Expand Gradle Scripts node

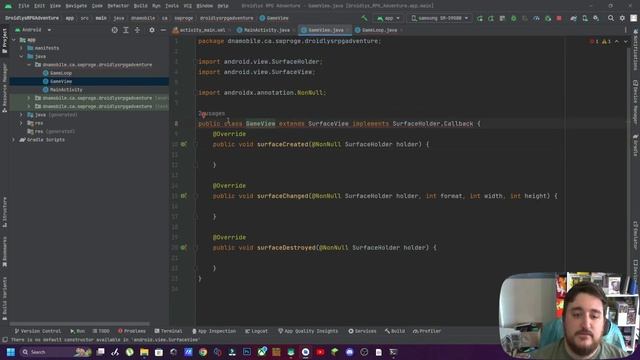click(14, 140)
